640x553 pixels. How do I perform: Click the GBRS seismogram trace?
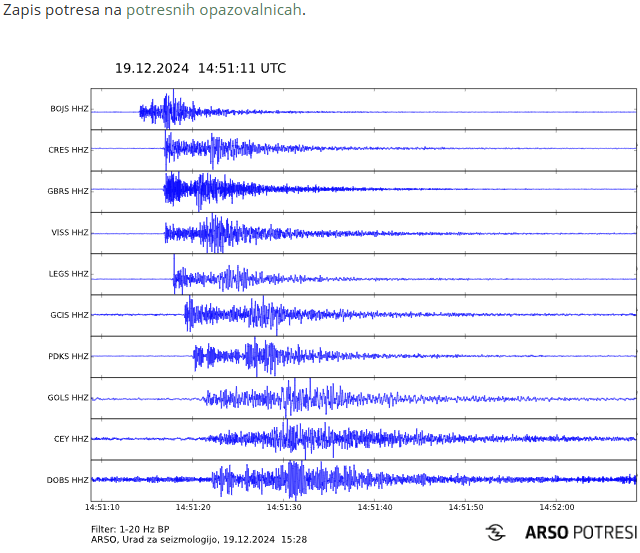[363, 191]
